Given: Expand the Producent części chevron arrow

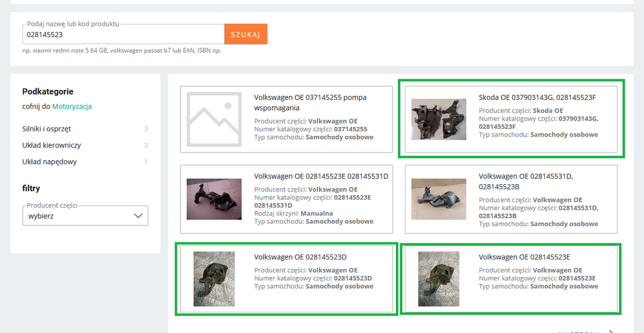Looking at the screenshot, I should click(x=137, y=216).
